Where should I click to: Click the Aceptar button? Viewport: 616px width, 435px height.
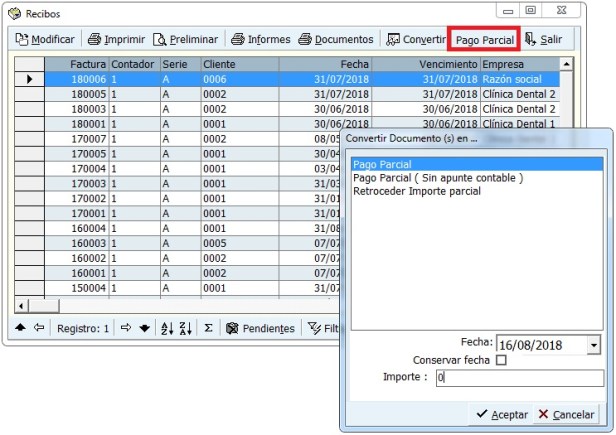click(x=502, y=414)
